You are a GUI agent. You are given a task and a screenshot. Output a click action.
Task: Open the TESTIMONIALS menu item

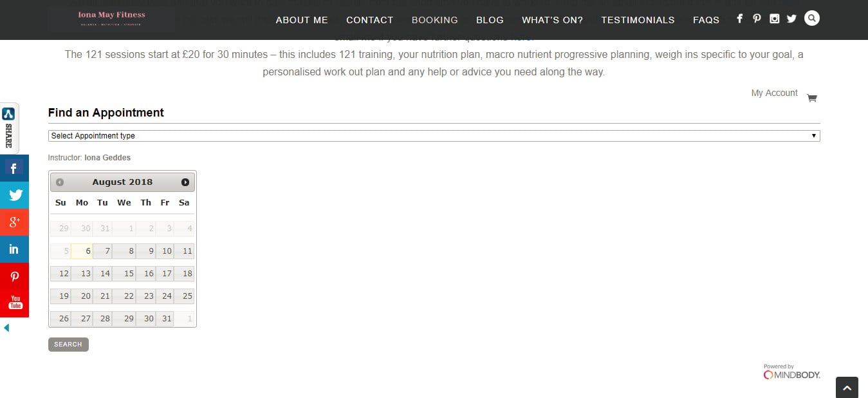pos(638,20)
